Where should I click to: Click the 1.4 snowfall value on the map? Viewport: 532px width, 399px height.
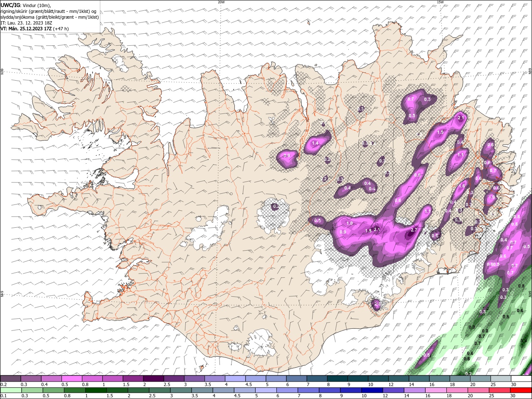click(x=315, y=143)
